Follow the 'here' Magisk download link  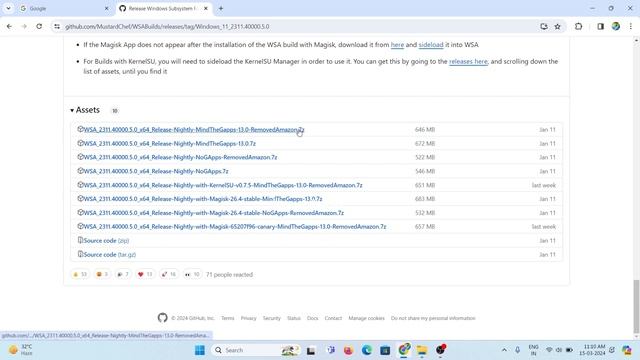click(397, 45)
